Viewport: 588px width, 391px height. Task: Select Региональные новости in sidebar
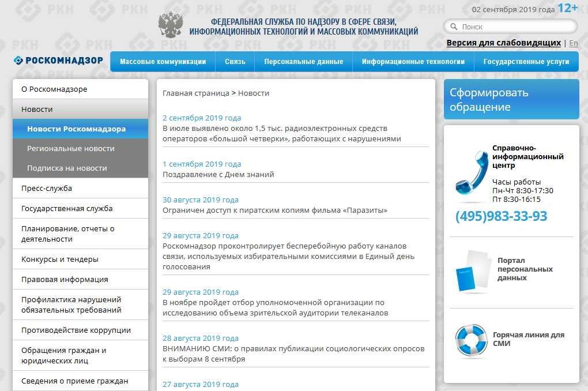(x=71, y=148)
